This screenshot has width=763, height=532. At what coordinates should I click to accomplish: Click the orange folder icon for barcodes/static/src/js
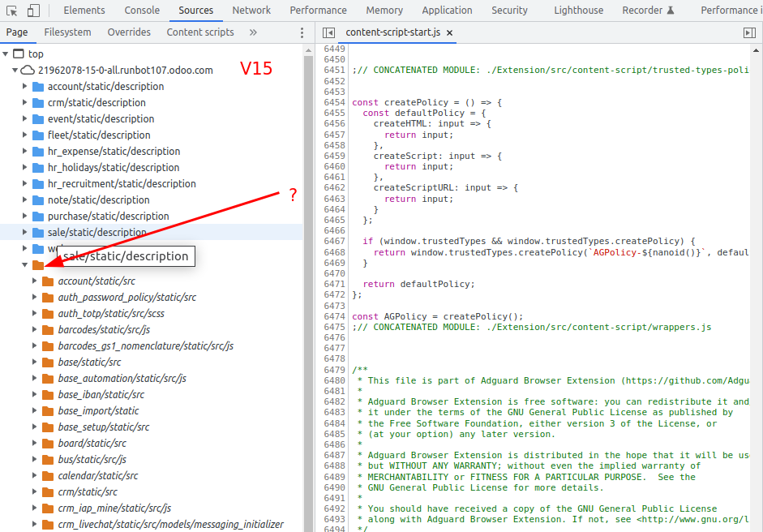coord(47,330)
